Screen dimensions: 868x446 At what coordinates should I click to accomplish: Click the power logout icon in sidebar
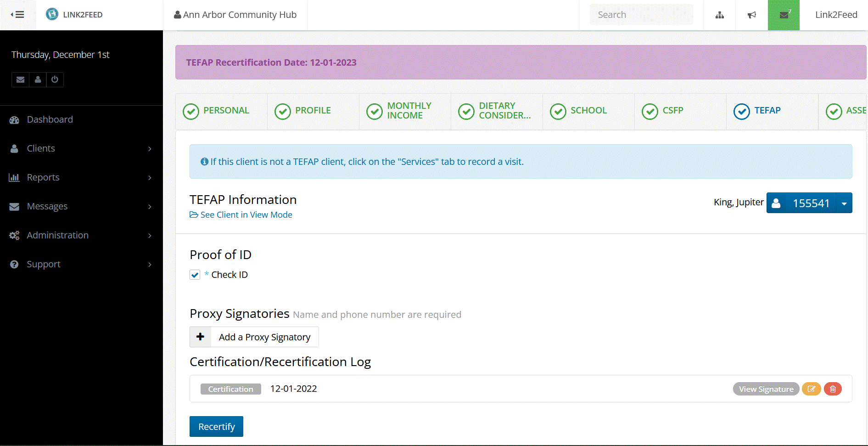(x=55, y=79)
